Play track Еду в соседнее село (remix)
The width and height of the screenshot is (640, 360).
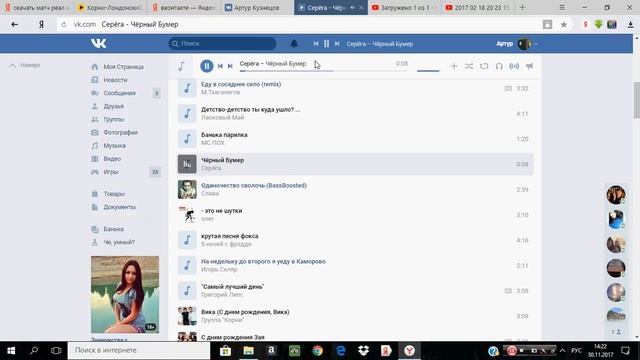click(x=355, y=88)
